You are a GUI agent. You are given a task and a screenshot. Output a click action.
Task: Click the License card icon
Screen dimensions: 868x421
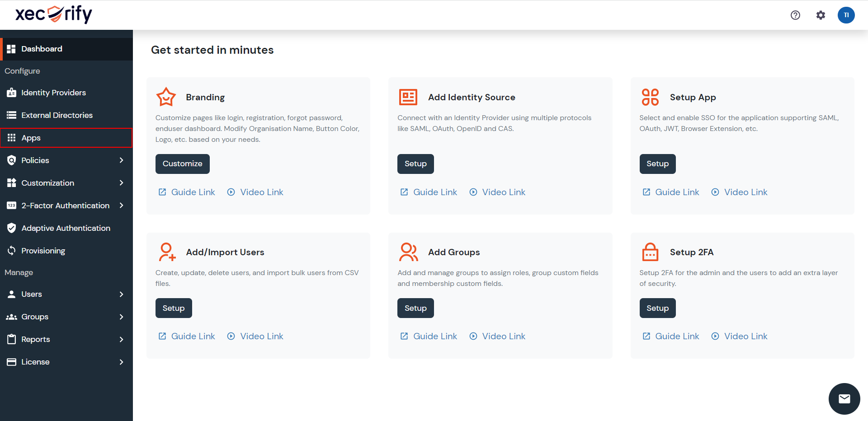pyautogui.click(x=11, y=362)
